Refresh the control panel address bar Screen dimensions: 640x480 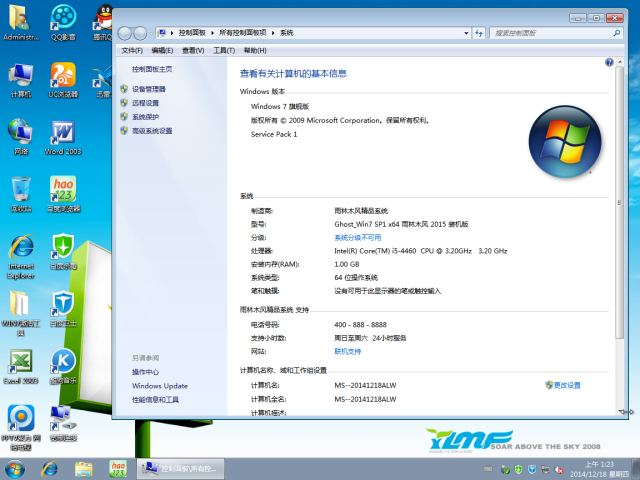479,33
